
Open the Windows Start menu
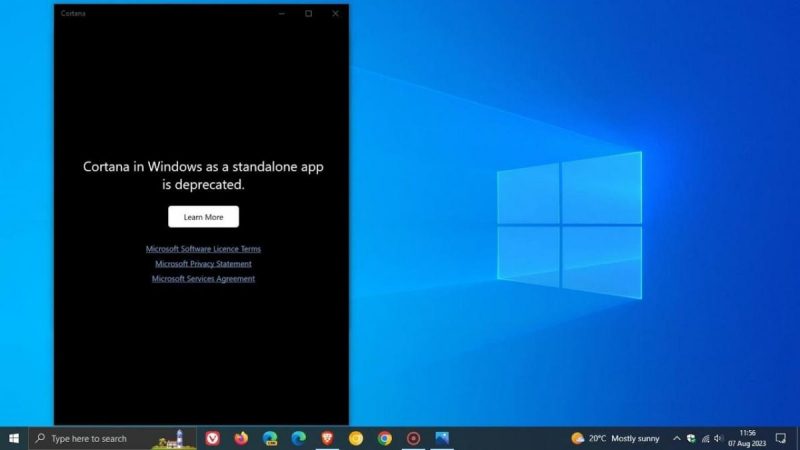(x=14, y=438)
